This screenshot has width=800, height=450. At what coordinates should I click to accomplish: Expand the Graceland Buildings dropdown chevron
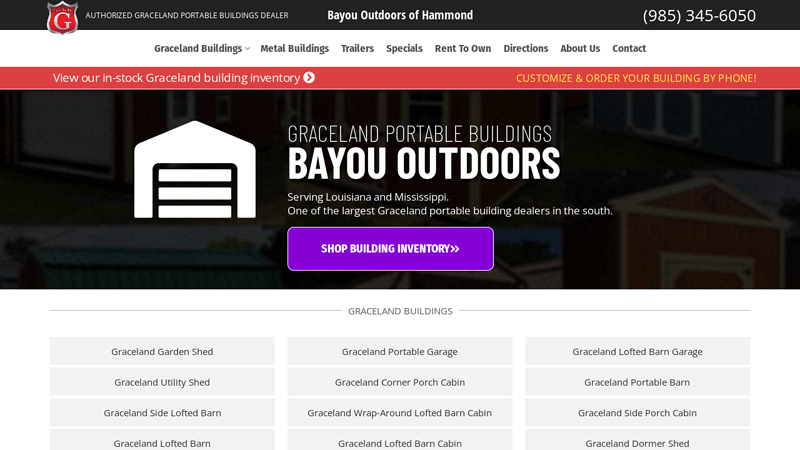pyautogui.click(x=247, y=49)
